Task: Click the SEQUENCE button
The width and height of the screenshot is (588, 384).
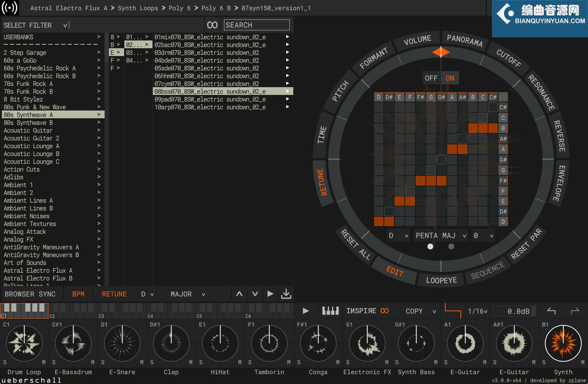Action: pos(487,271)
